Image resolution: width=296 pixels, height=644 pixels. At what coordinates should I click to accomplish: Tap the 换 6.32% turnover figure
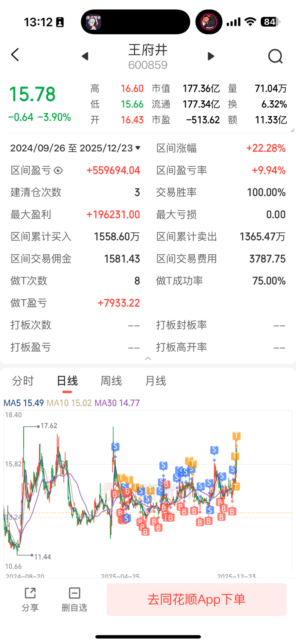pyautogui.click(x=274, y=104)
